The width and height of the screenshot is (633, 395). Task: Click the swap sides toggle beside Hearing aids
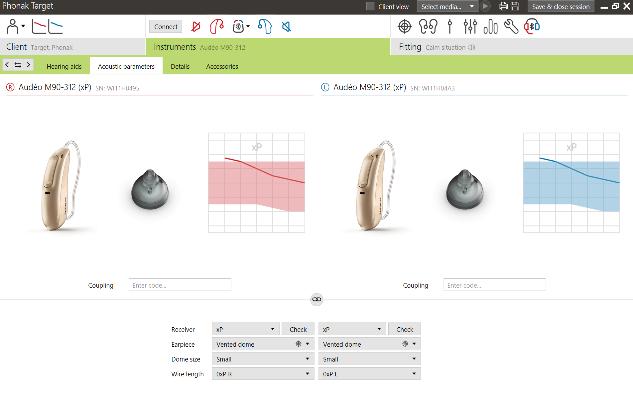(x=18, y=65)
